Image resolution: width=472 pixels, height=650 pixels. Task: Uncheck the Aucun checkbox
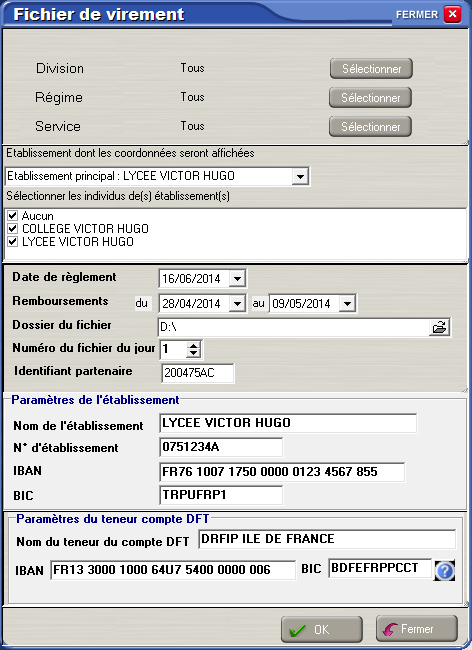(x=13, y=216)
